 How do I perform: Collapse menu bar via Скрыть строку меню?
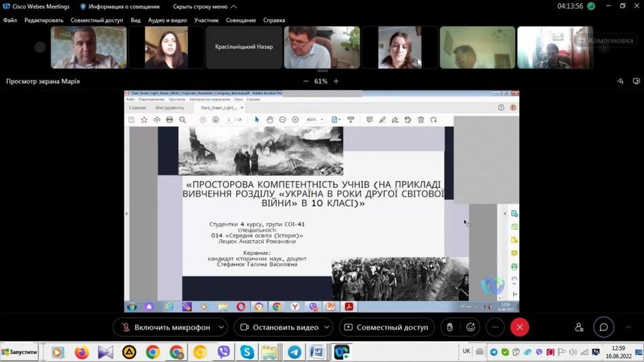coord(205,6)
